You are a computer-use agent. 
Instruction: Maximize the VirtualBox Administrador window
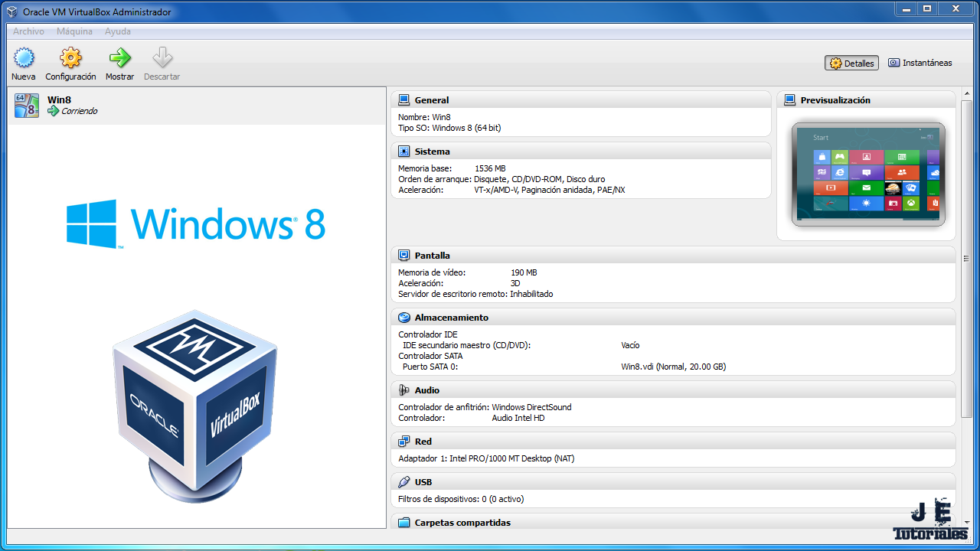927,8
